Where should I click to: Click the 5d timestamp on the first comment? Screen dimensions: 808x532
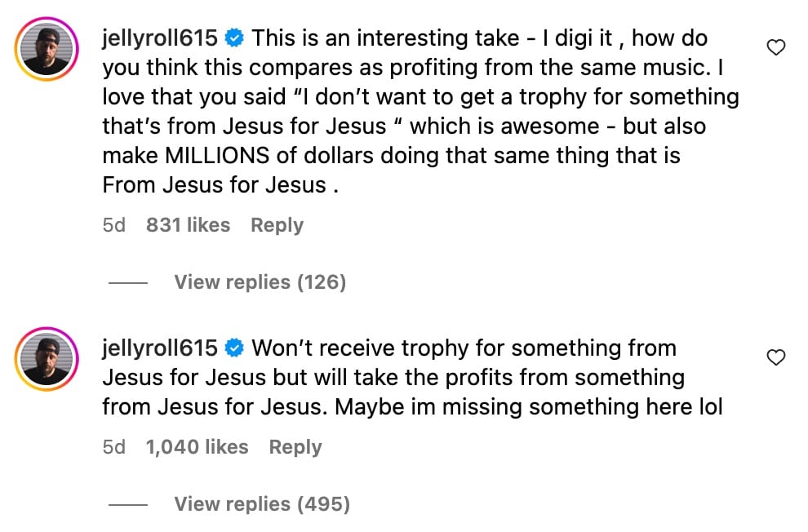[x=114, y=225]
